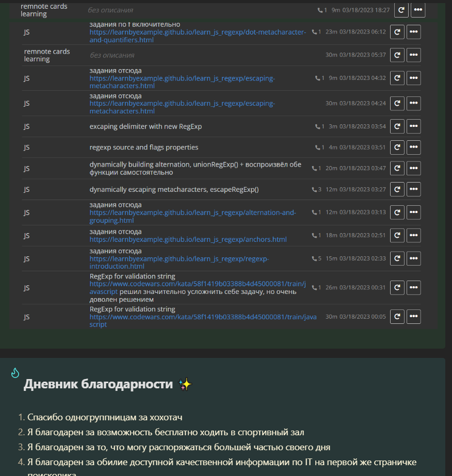This screenshot has width=452, height=476.
Task: Open the three-dots menu for the 03:54 entry
Action: 413,126
